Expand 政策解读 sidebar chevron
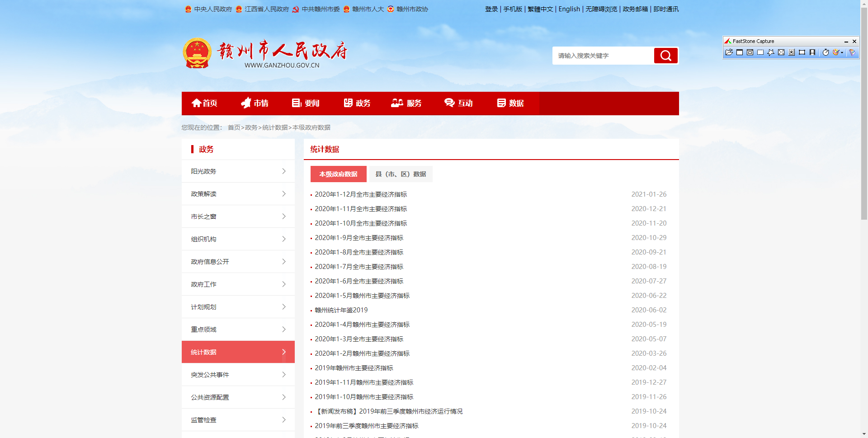This screenshot has height=438, width=868. tap(284, 194)
